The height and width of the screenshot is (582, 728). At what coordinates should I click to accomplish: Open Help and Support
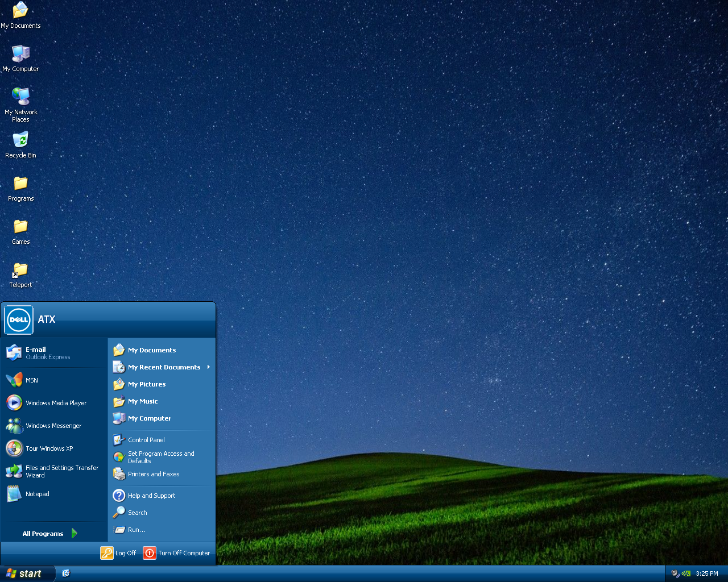(x=162, y=496)
